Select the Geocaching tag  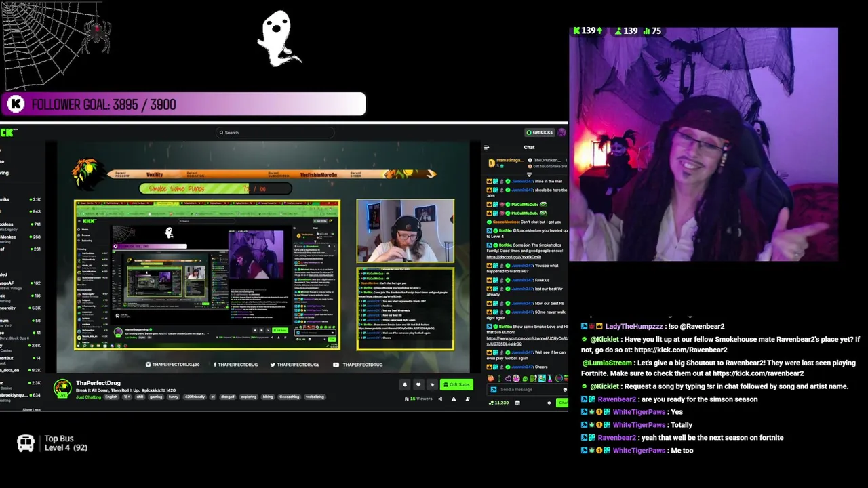click(289, 396)
